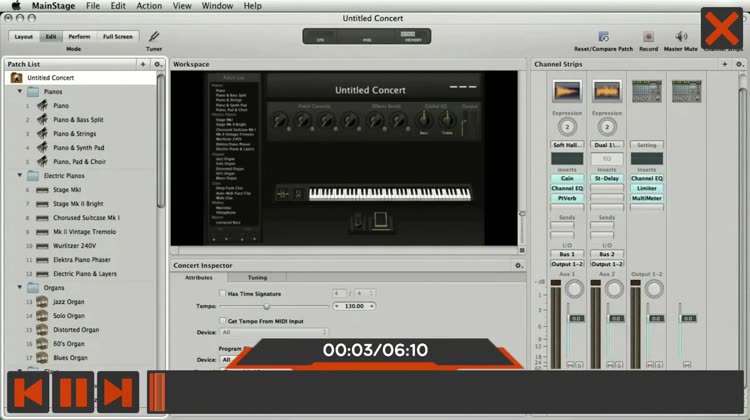The height and width of the screenshot is (420, 750).
Task: Click the Patch List scrollbar
Action: tap(161, 141)
